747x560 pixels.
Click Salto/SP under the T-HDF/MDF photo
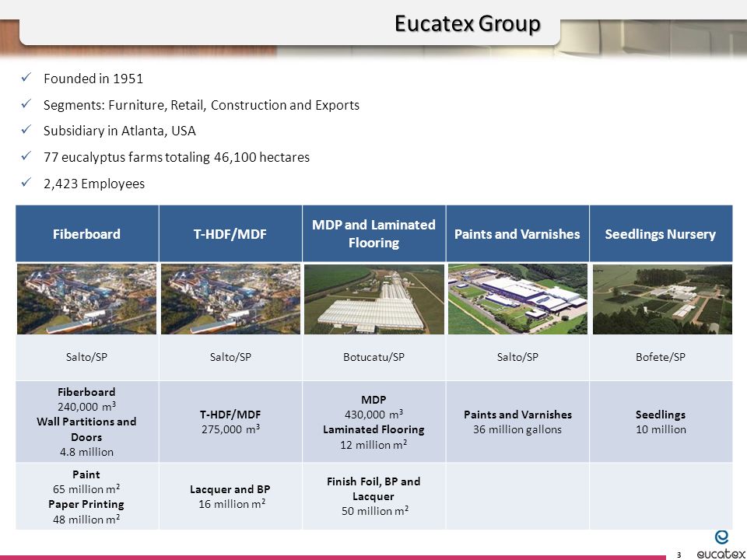[x=230, y=357]
